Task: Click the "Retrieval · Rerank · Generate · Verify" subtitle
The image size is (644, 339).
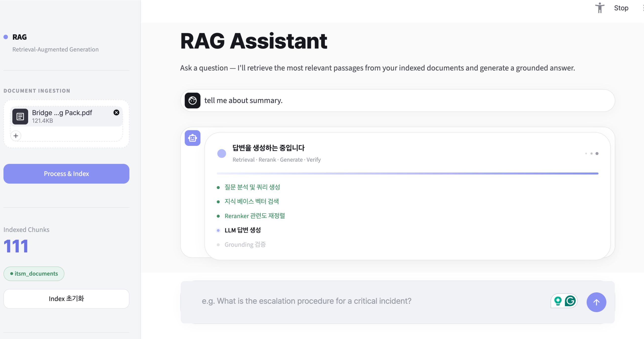Action: [276, 160]
